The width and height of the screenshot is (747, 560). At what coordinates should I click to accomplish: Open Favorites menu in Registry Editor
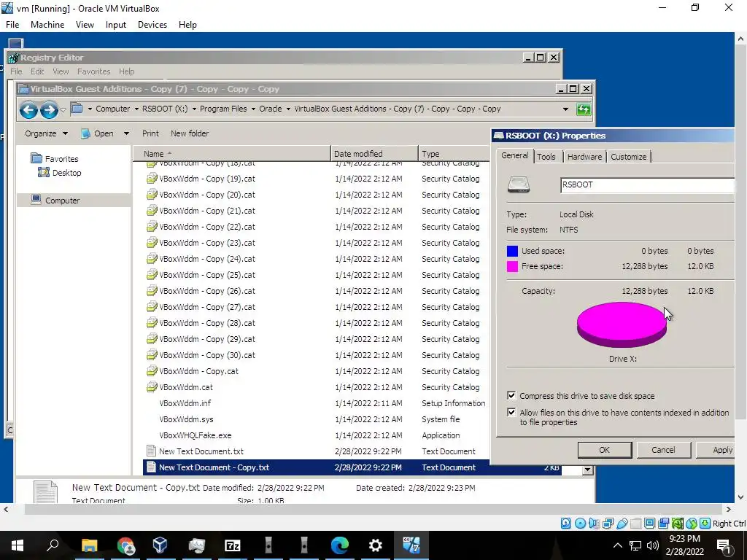point(93,71)
